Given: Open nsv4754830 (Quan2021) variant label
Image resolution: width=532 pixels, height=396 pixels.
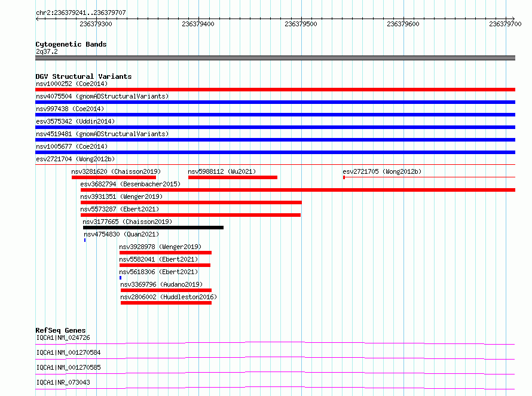Looking at the screenshot, I should 121,234.
